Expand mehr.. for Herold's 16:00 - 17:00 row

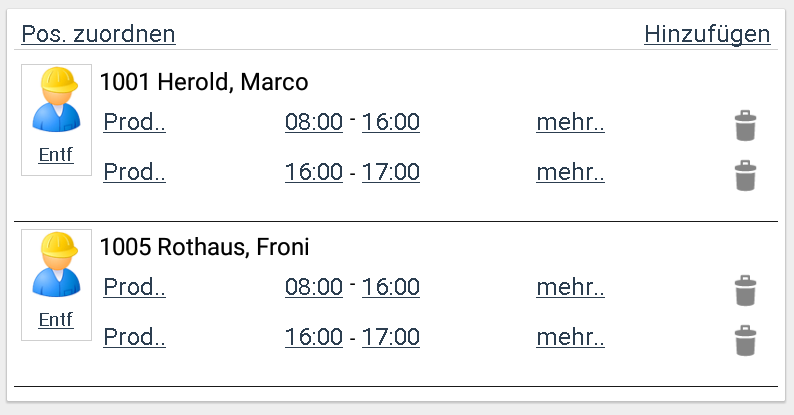pos(570,172)
